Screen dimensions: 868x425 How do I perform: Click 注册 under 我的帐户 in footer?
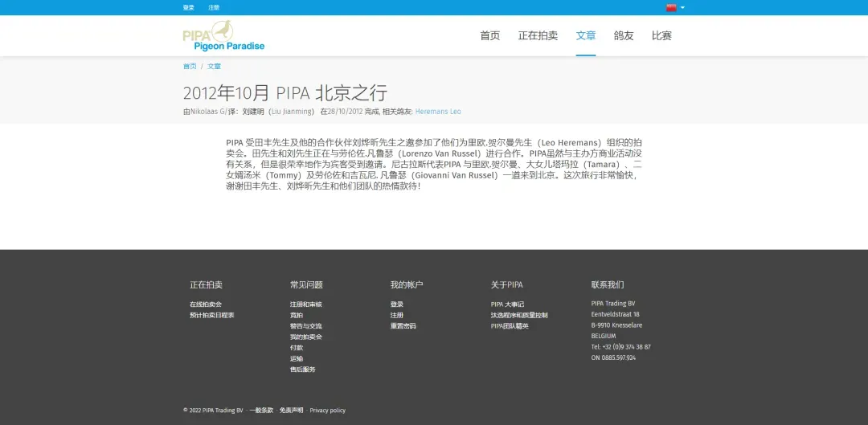pyautogui.click(x=397, y=316)
